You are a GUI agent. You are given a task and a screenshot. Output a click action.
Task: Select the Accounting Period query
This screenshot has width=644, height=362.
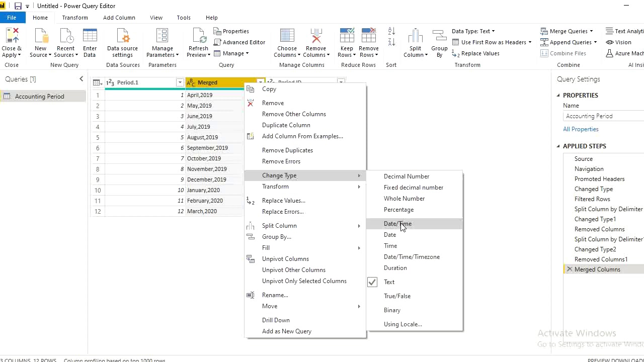click(x=43, y=97)
